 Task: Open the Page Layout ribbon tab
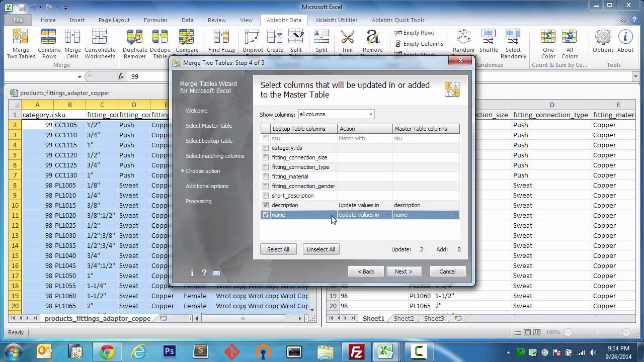coord(114,20)
